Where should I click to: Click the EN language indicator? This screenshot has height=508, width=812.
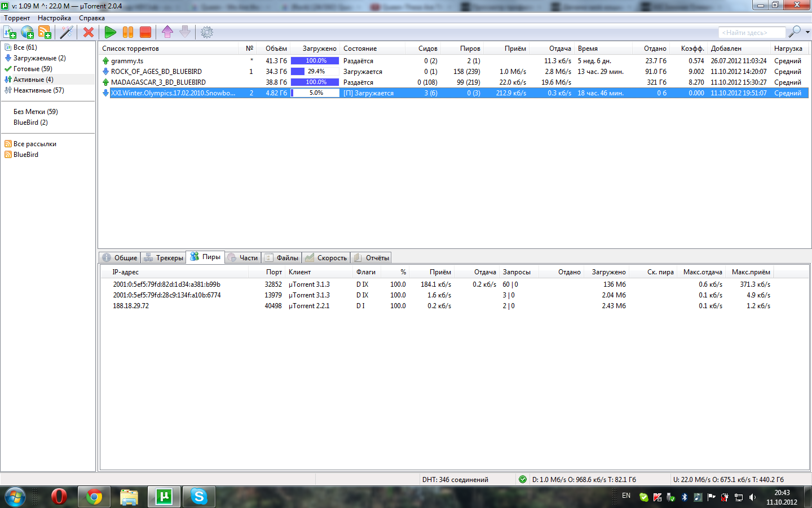[626, 496]
